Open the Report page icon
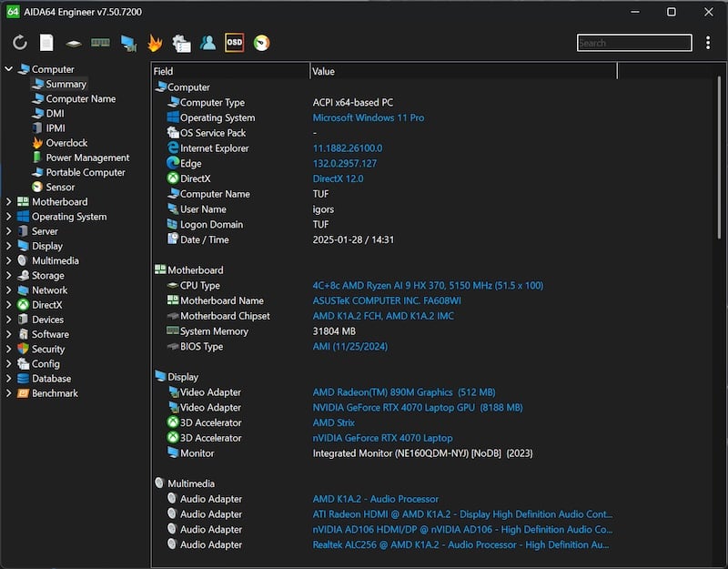The image size is (728, 569). click(x=46, y=43)
